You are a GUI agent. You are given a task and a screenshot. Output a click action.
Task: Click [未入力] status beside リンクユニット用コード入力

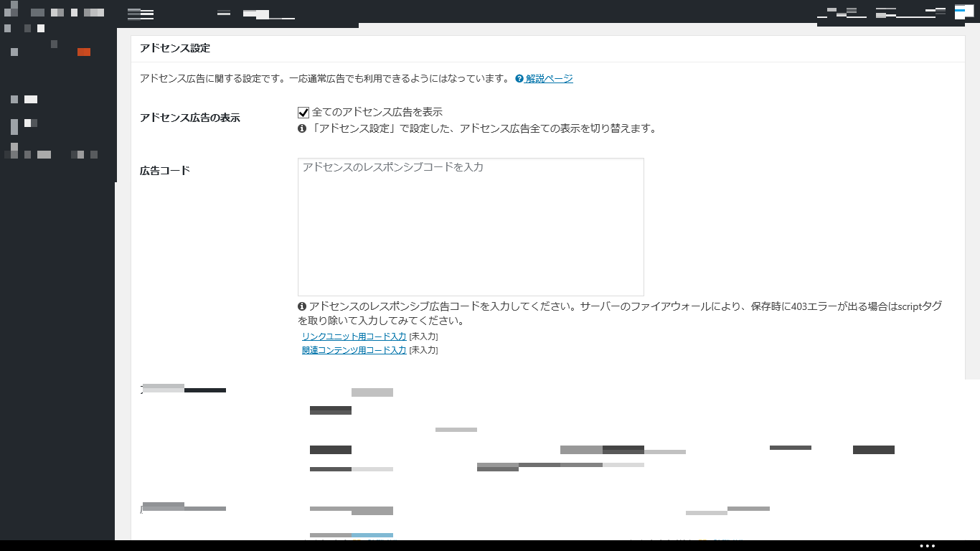[x=423, y=336]
